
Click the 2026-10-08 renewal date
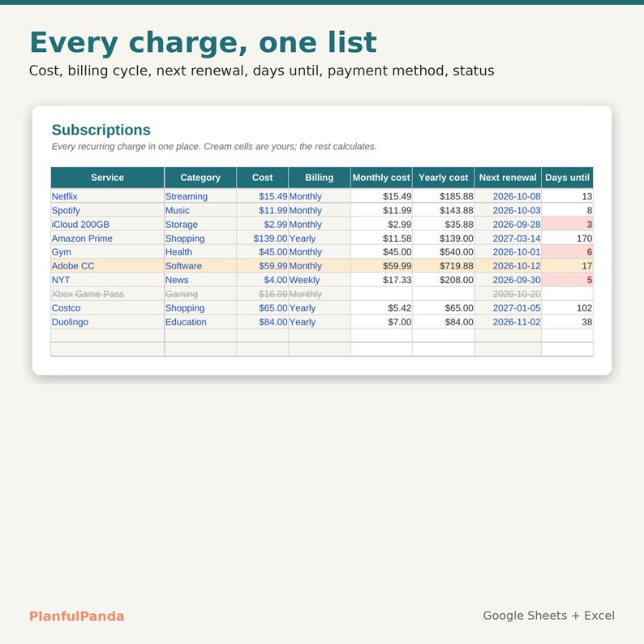508,196
